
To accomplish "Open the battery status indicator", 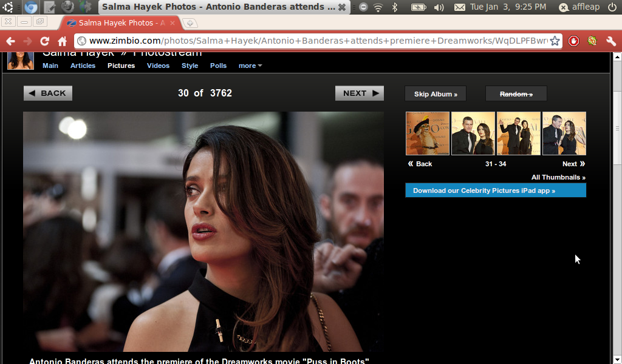I will pyautogui.click(x=419, y=7).
